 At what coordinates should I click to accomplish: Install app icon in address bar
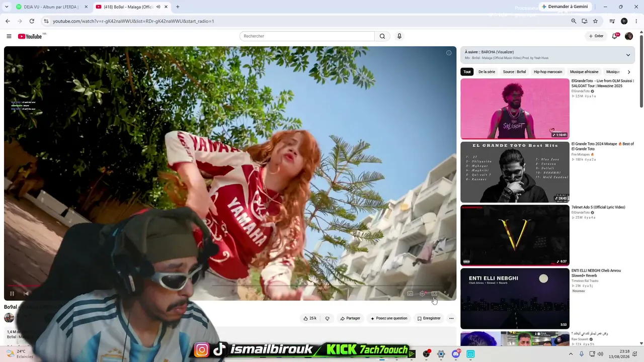(585, 21)
